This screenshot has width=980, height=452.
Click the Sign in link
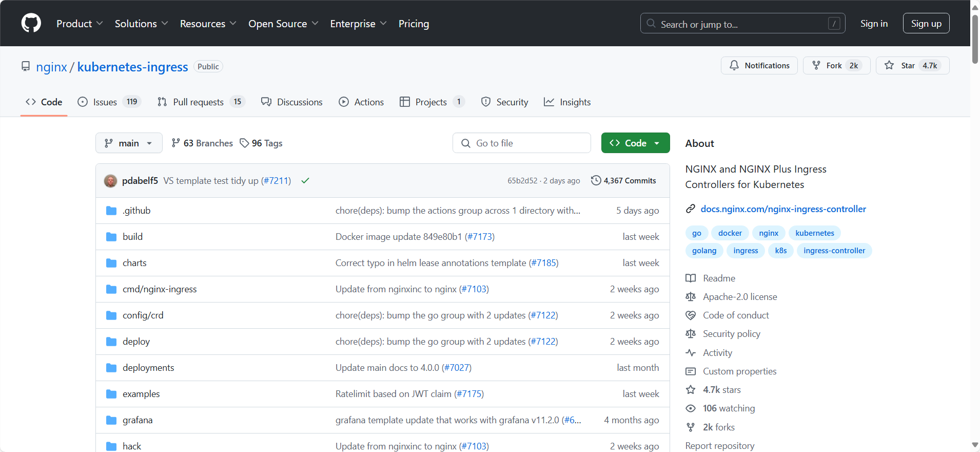point(874,24)
